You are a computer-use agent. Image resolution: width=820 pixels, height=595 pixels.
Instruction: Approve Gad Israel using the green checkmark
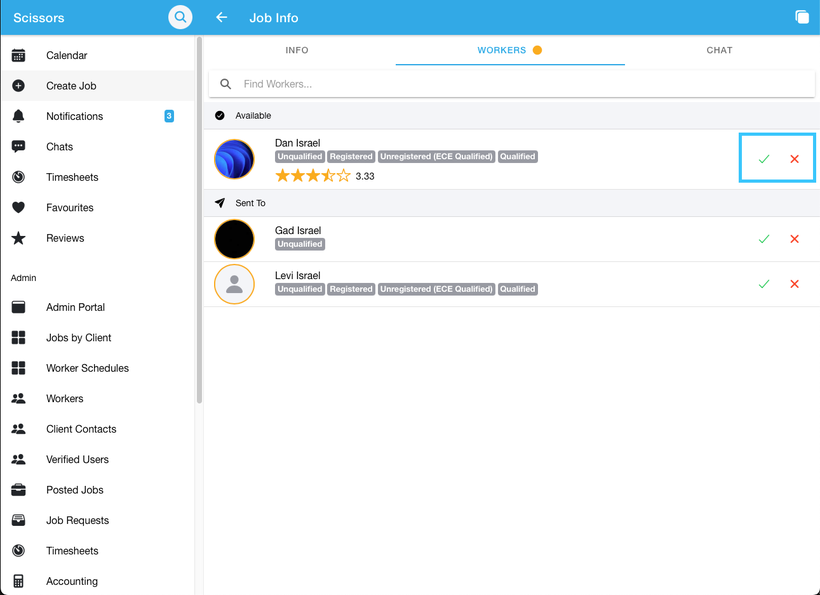(764, 239)
